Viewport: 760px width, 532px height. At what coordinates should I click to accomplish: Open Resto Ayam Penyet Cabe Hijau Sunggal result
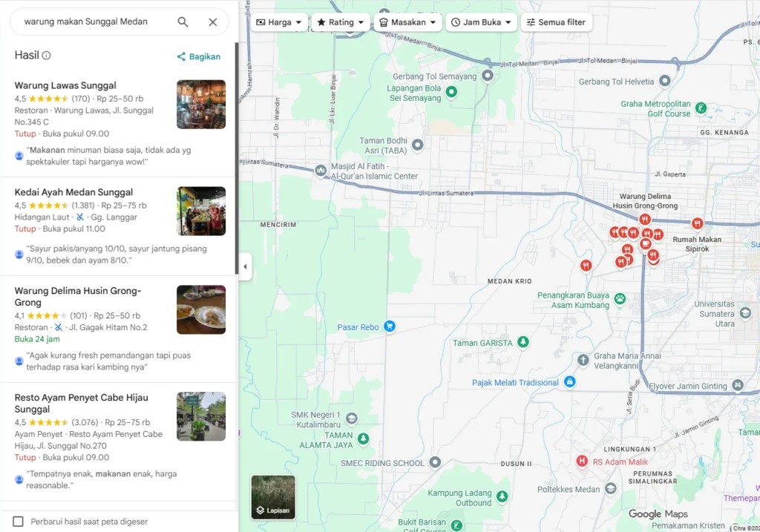pyautogui.click(x=82, y=403)
